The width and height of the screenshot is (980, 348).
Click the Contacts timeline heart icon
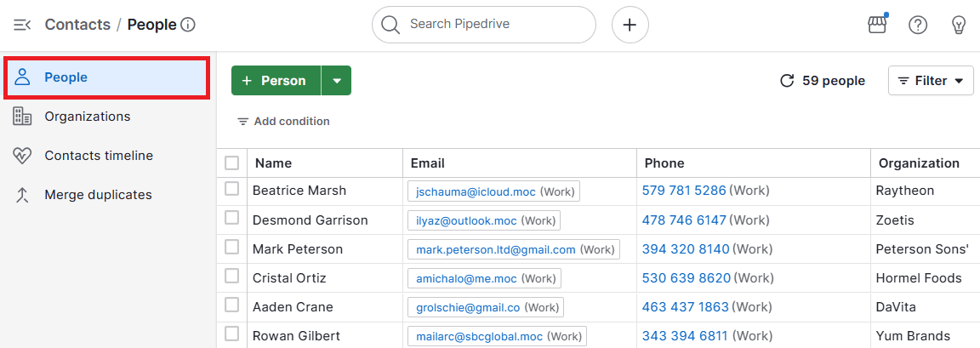[22, 156]
